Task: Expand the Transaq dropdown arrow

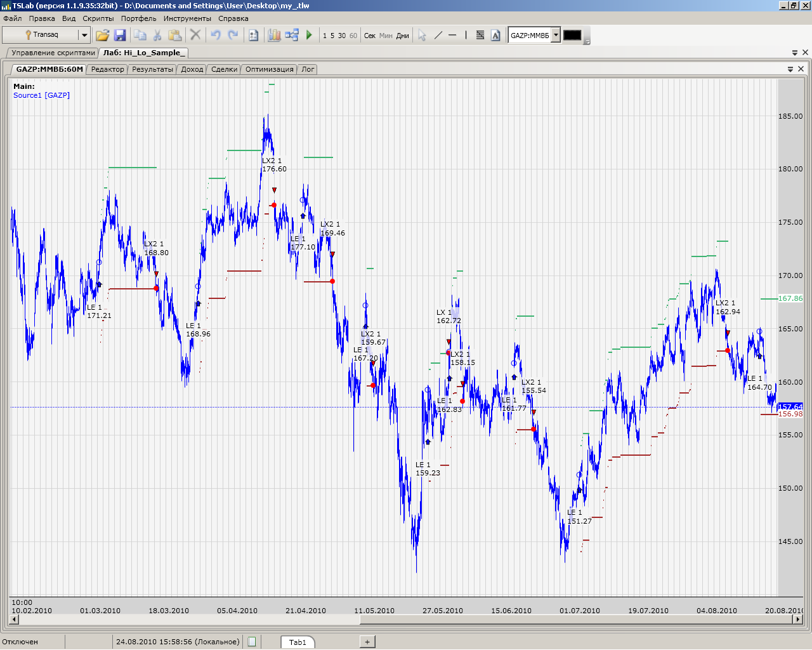Action: [84, 35]
